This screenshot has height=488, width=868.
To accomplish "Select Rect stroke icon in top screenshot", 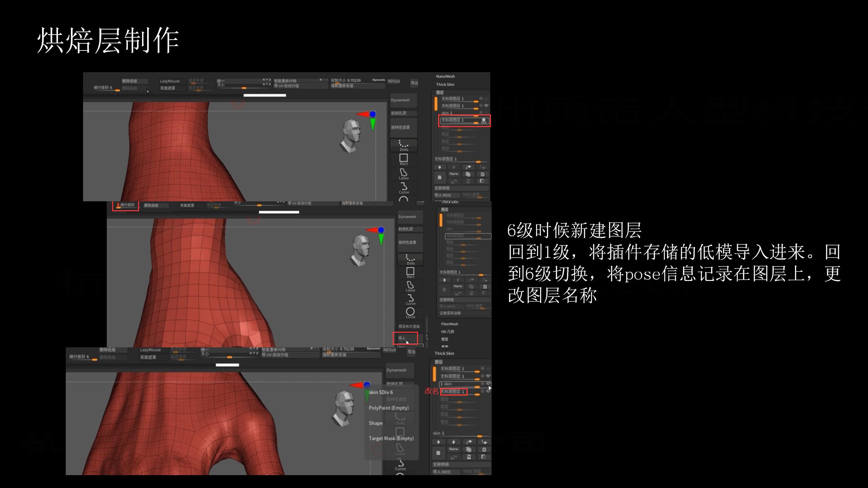I will [x=403, y=160].
